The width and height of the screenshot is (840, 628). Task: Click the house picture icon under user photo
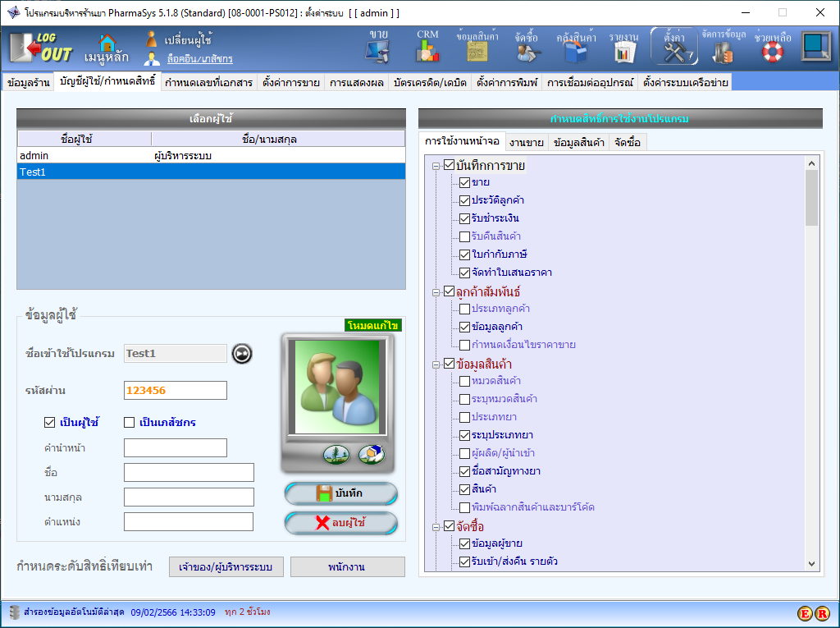point(372,455)
